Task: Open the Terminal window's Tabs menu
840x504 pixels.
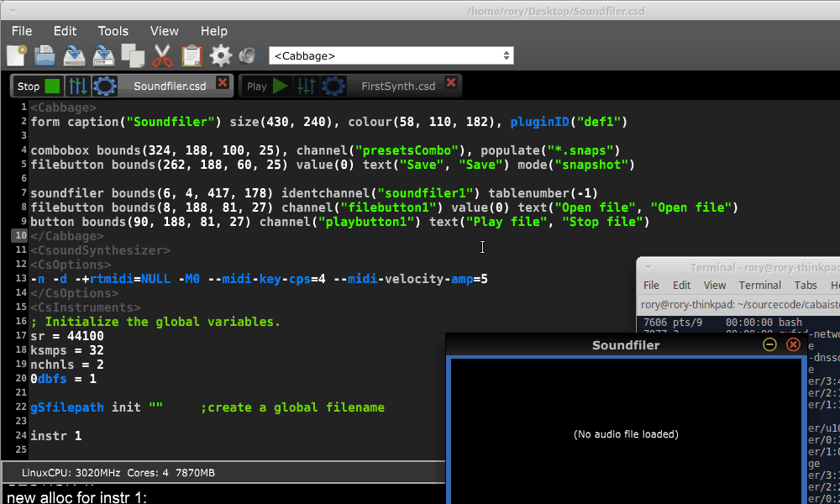Action: pyautogui.click(x=805, y=285)
